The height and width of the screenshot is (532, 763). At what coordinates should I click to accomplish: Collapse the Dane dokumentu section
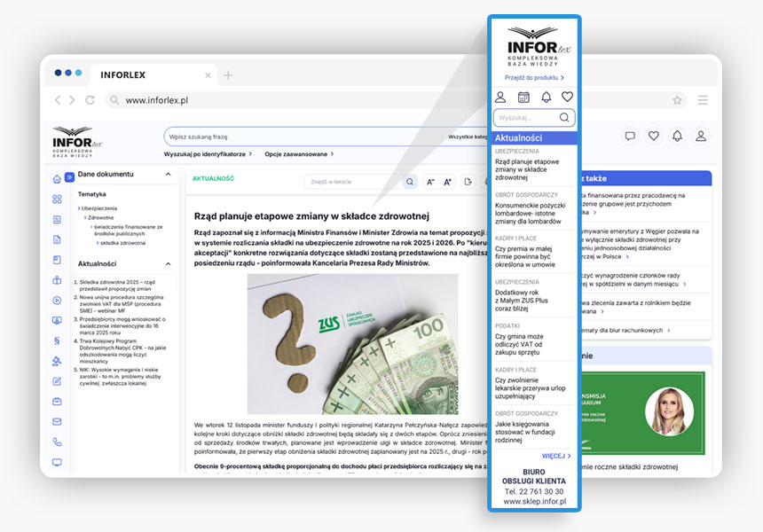click(169, 175)
